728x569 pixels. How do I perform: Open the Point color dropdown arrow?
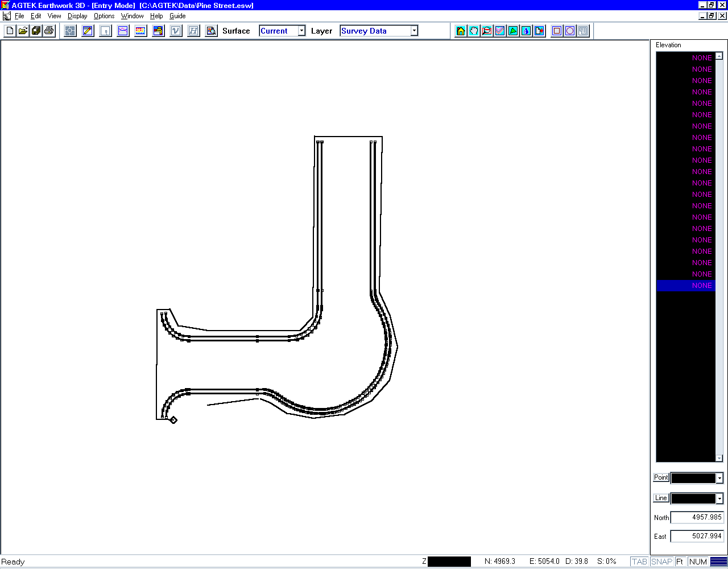(719, 479)
